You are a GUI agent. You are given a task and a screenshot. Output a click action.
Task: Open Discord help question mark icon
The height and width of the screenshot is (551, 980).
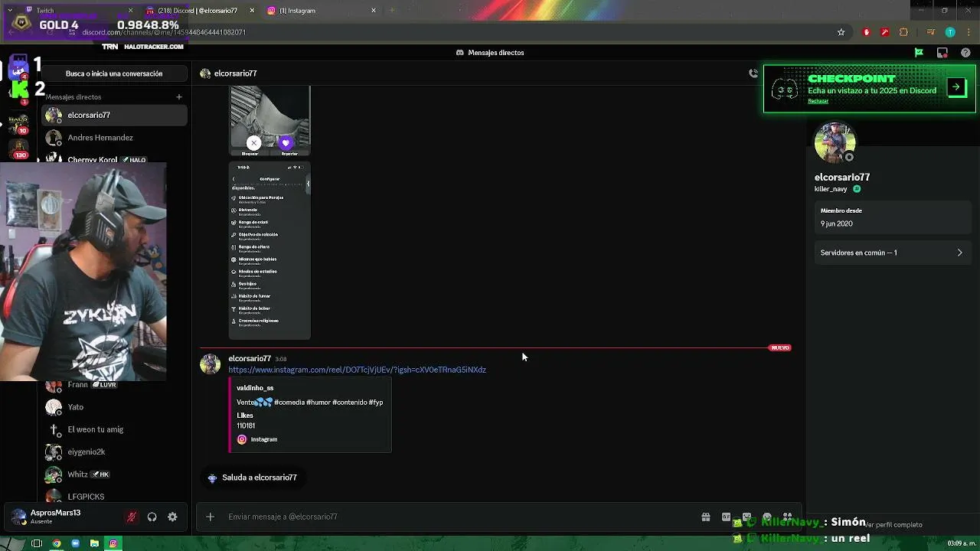pos(965,53)
